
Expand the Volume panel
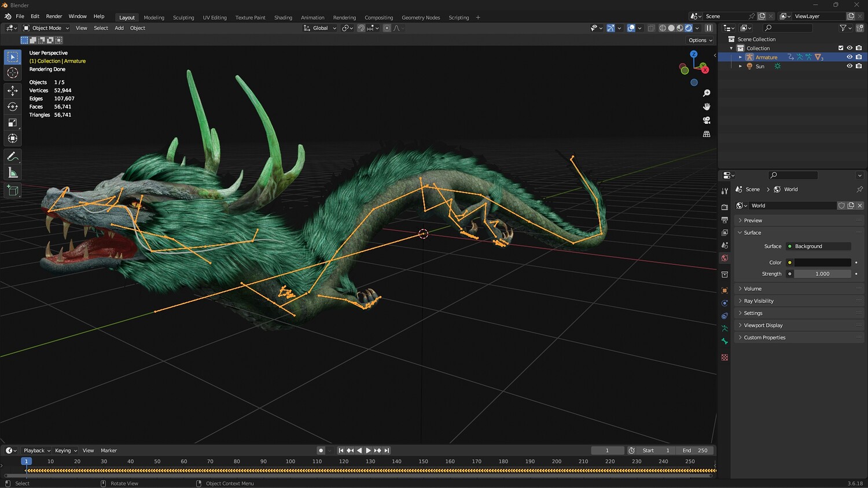(x=752, y=289)
